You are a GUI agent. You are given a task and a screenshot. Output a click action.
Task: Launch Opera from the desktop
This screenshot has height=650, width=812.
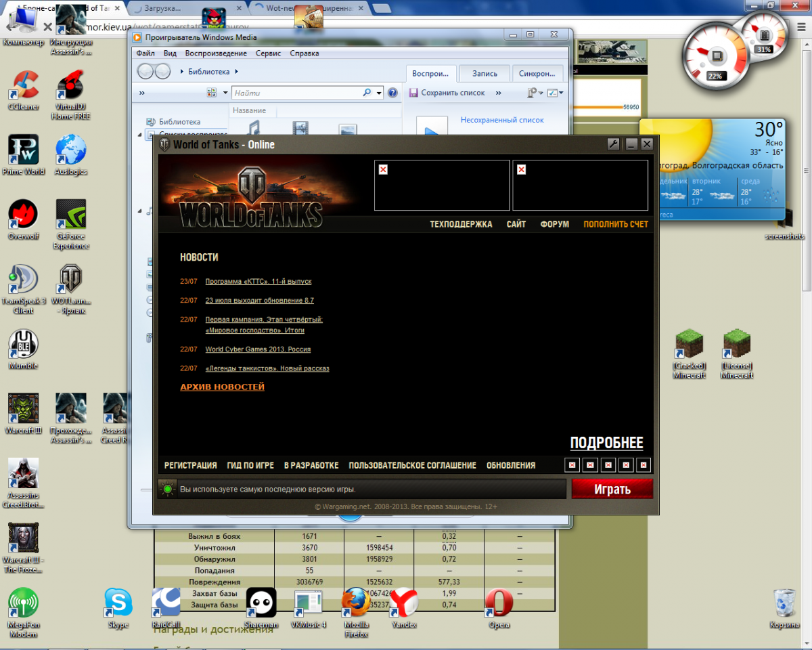[x=499, y=608]
